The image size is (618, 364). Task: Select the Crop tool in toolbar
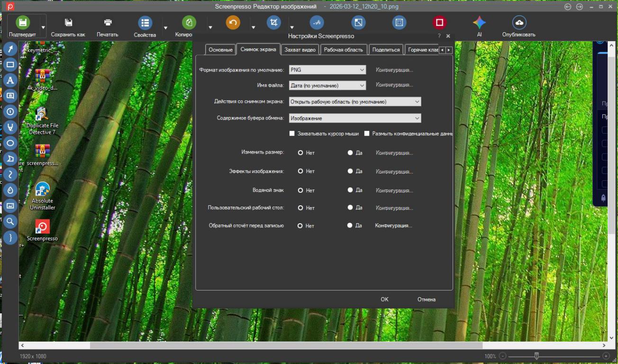[x=273, y=23]
